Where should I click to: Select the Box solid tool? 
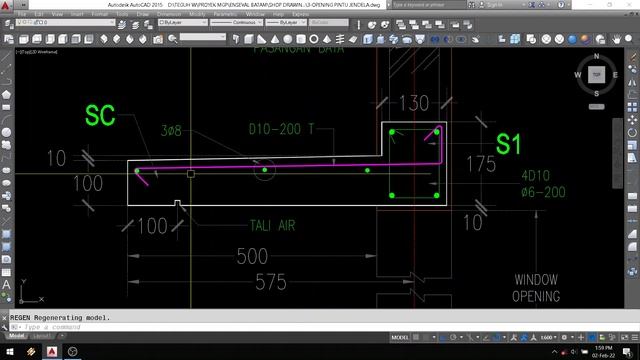tap(249, 39)
